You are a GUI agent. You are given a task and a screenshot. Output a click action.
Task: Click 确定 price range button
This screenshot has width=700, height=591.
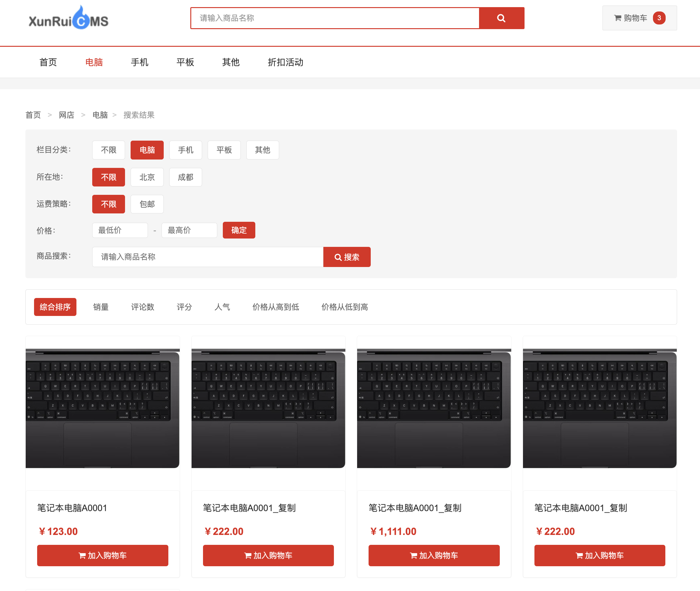point(239,230)
